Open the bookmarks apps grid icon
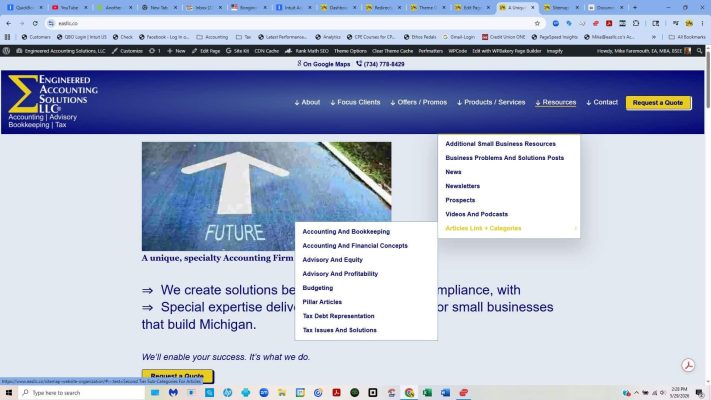The image size is (711, 400). pos(7,37)
